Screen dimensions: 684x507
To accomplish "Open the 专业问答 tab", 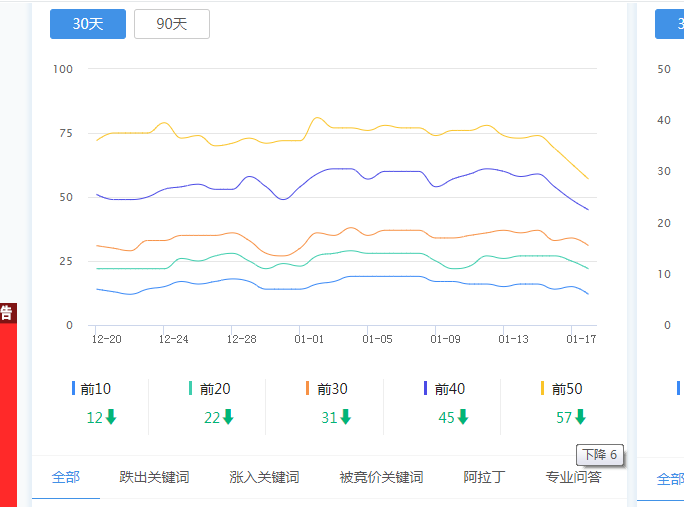I will pos(573,477).
